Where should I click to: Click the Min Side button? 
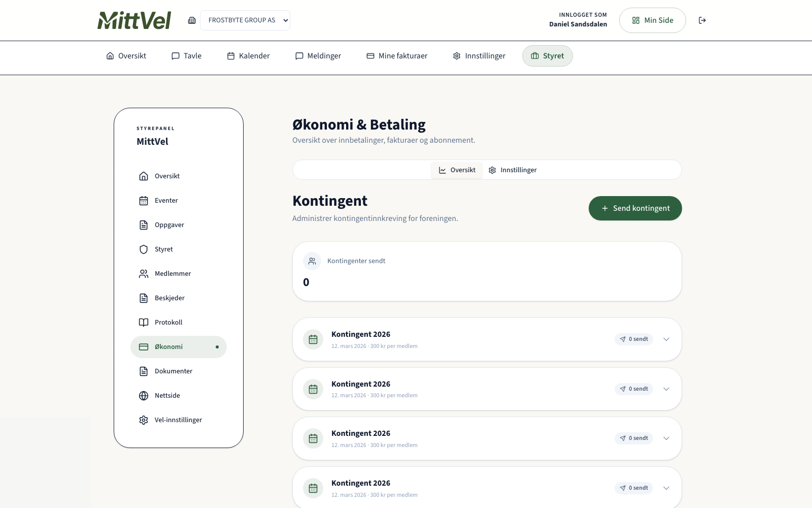coord(652,20)
